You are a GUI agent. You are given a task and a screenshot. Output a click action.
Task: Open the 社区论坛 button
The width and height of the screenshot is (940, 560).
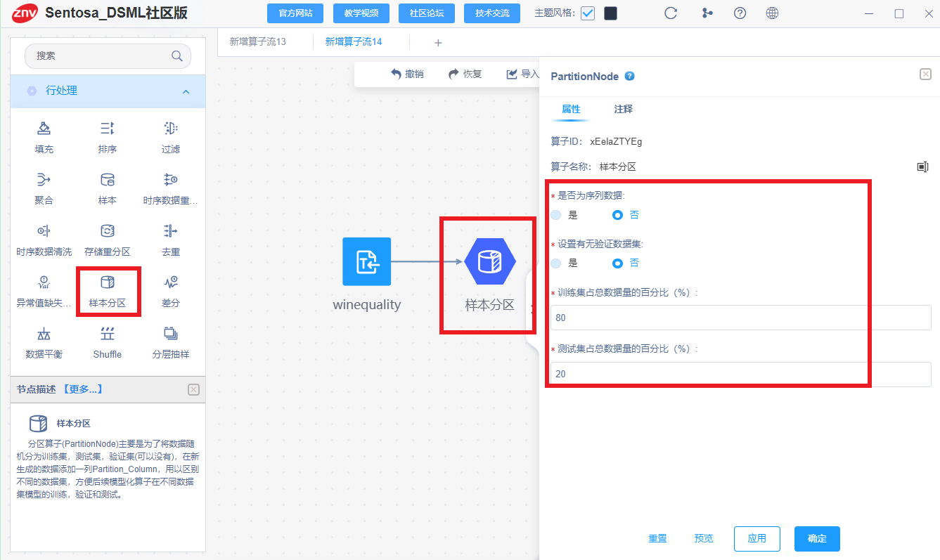pos(427,13)
